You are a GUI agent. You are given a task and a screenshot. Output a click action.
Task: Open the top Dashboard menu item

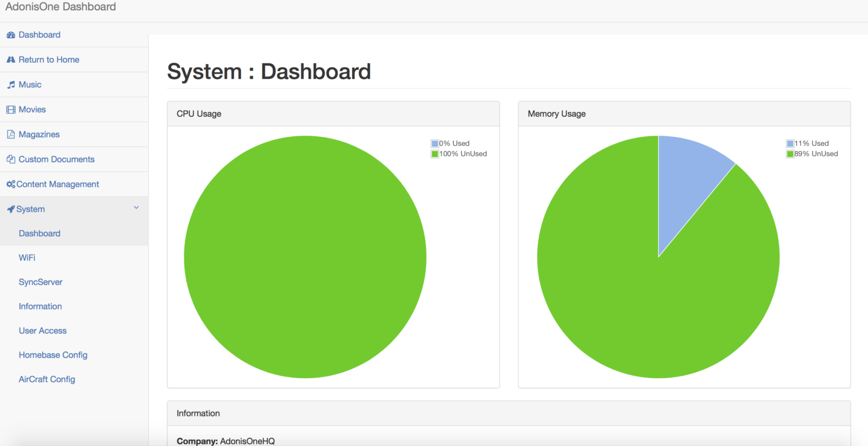(39, 35)
